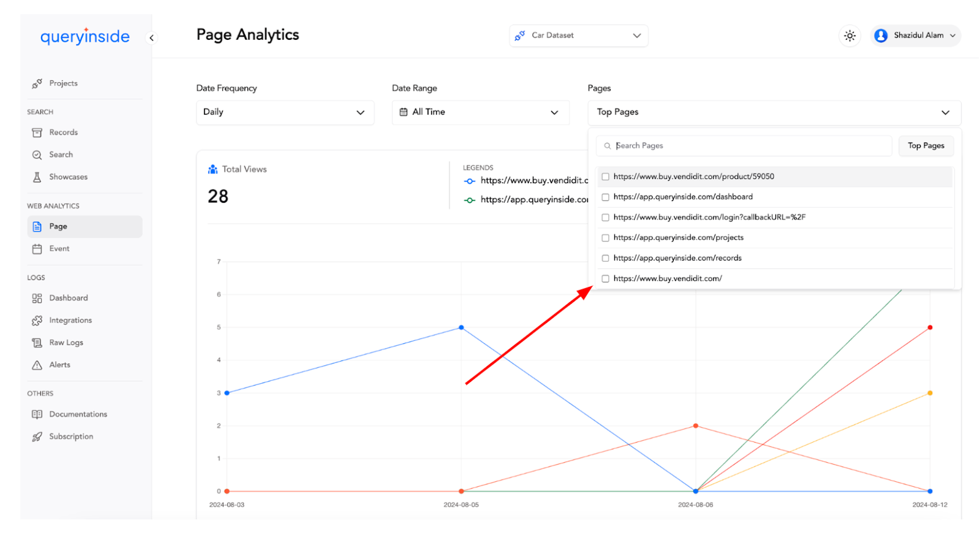Click the Total Views people icon
Viewport: 980px width, 545px height.
tap(213, 169)
